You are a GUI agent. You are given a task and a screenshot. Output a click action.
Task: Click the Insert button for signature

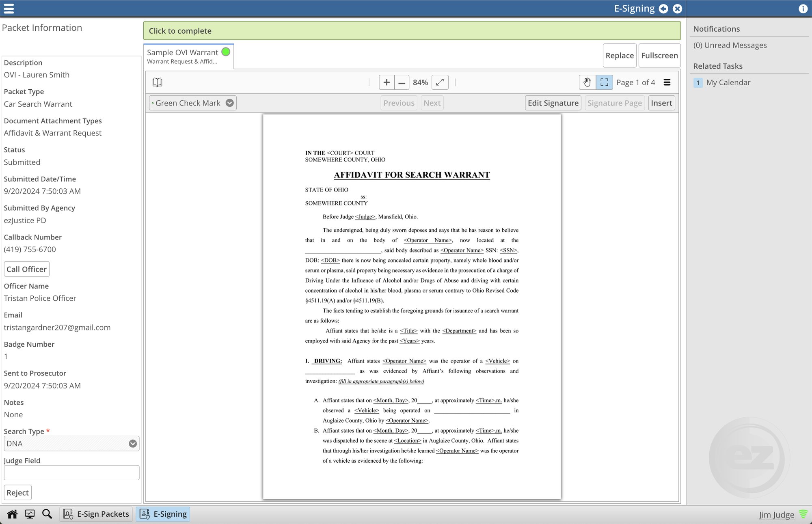pos(661,103)
